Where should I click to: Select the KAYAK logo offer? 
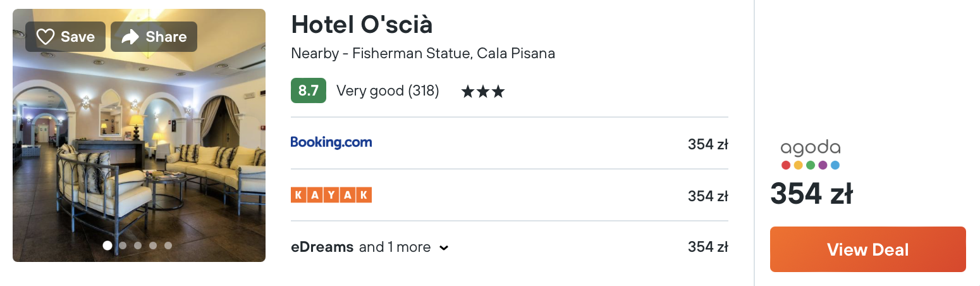(x=331, y=195)
